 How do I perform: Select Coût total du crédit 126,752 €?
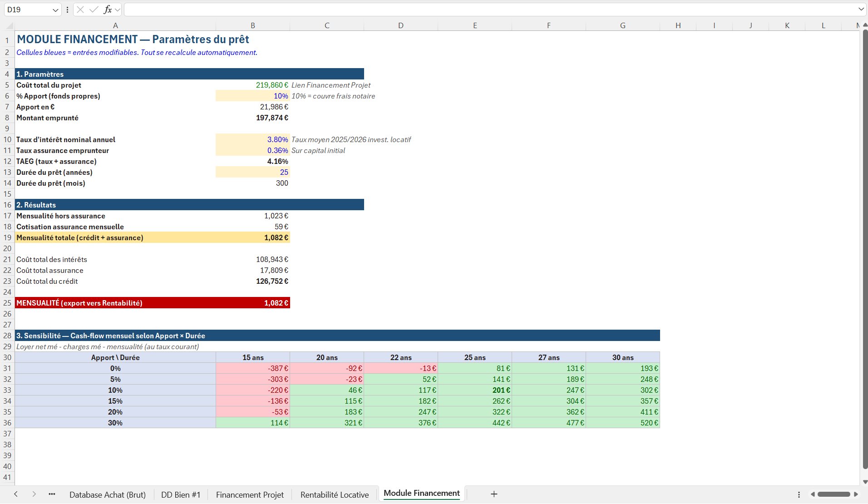click(253, 281)
